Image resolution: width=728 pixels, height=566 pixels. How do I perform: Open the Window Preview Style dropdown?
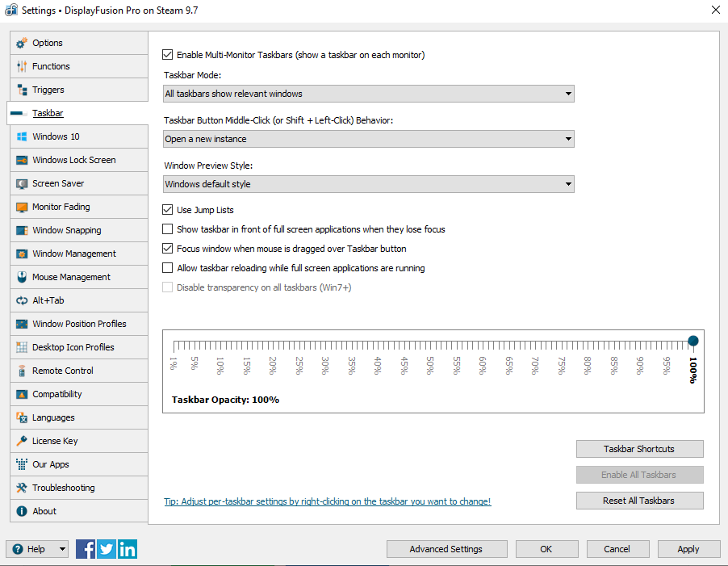click(368, 184)
